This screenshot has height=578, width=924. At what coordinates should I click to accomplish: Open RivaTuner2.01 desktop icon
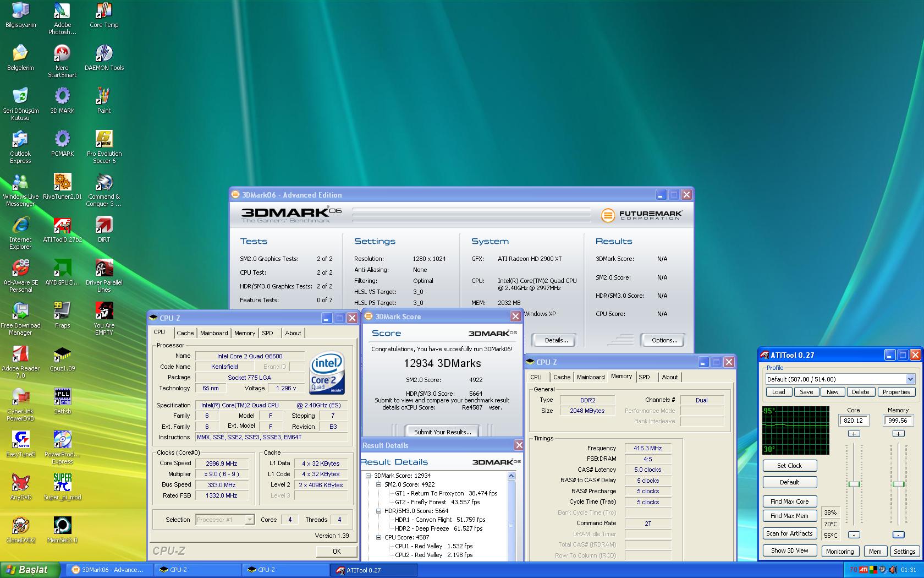pos(62,187)
